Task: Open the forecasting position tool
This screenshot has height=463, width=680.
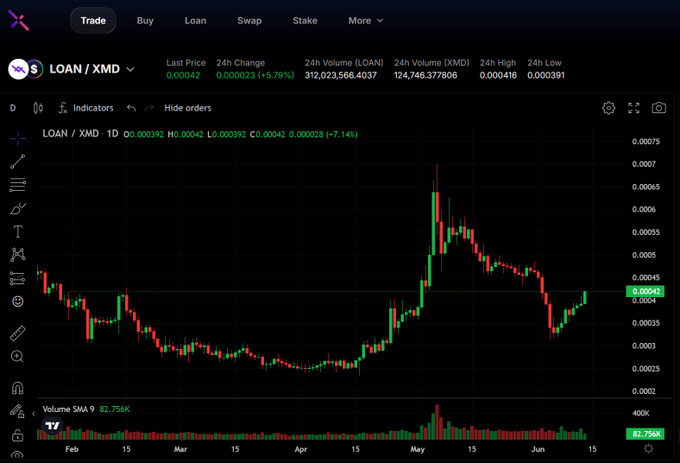Action: 18,278
